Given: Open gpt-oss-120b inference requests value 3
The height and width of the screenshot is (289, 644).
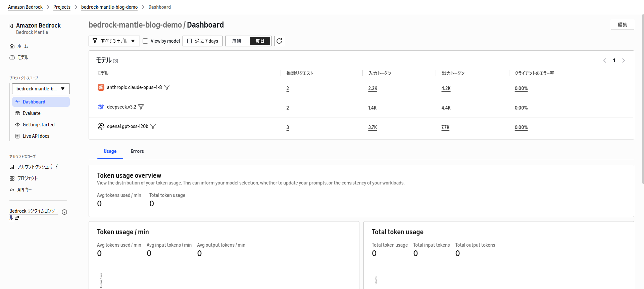Looking at the screenshot, I should (288, 127).
